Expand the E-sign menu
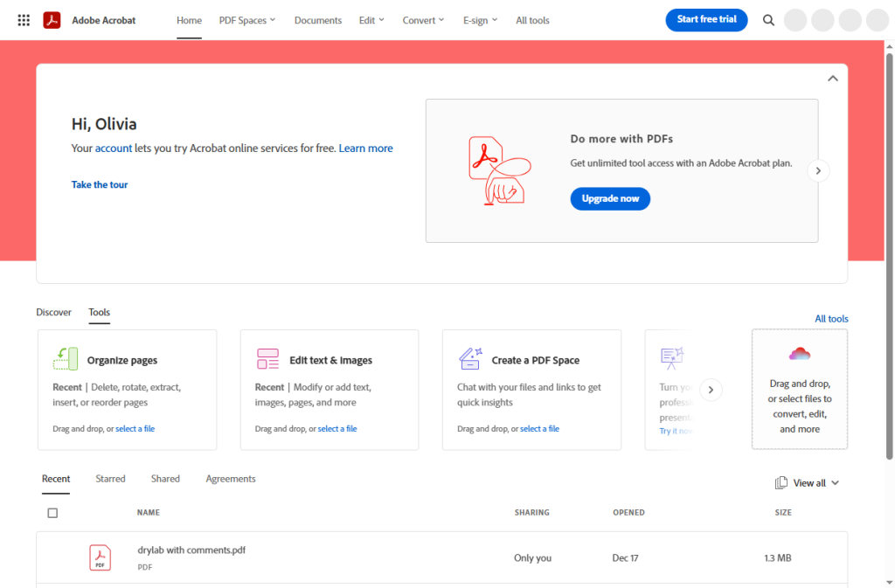Screen dimensions: 895x588 click(480, 20)
